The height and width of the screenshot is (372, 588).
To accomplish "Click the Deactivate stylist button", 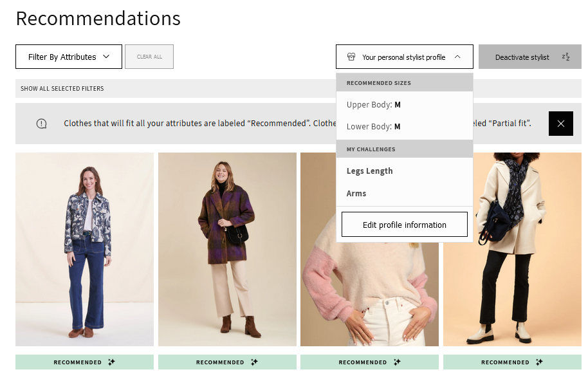I will tap(522, 57).
